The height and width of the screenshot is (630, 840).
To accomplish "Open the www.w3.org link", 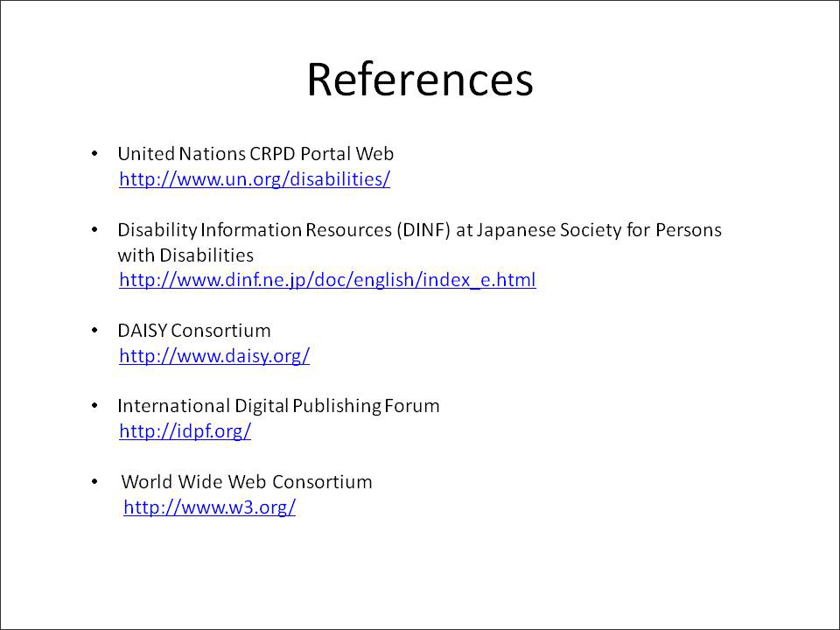I will [209, 507].
